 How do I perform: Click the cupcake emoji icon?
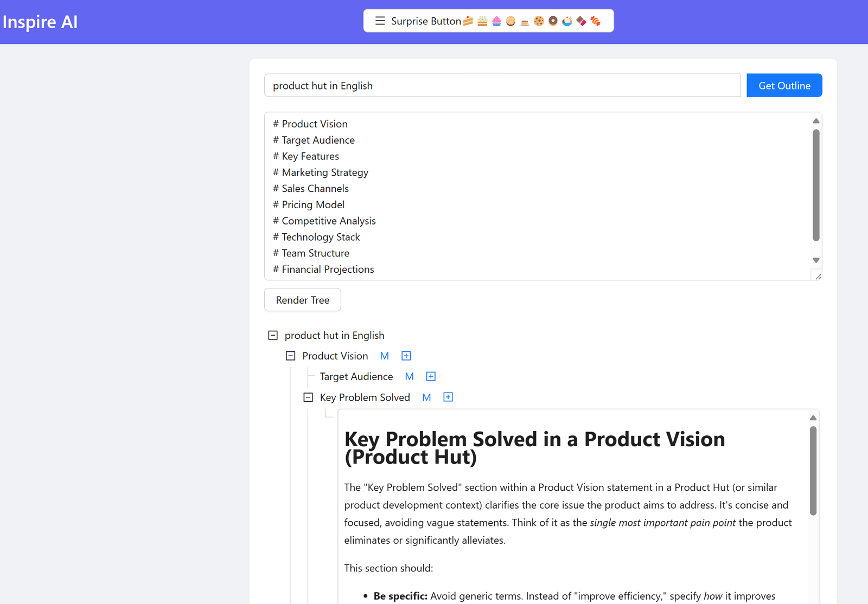click(496, 21)
